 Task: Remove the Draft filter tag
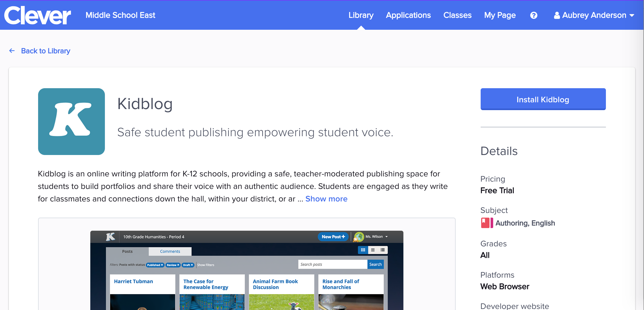192,265
